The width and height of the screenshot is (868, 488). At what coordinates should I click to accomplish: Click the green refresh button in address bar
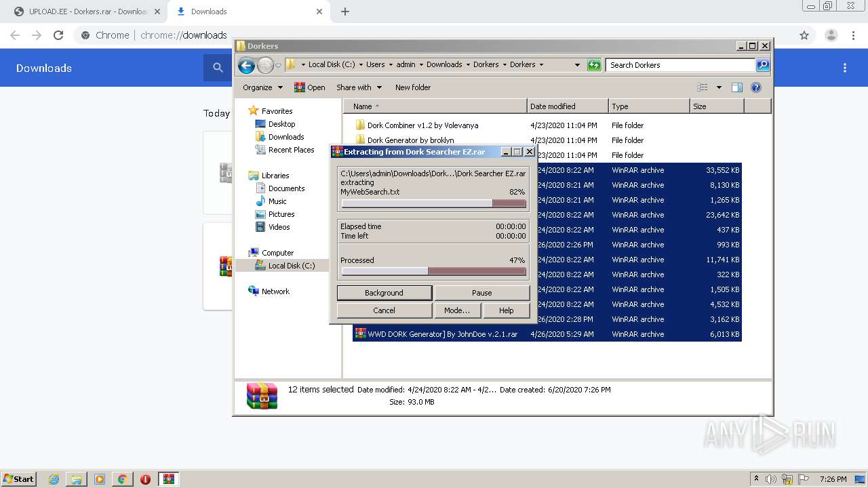click(x=594, y=65)
